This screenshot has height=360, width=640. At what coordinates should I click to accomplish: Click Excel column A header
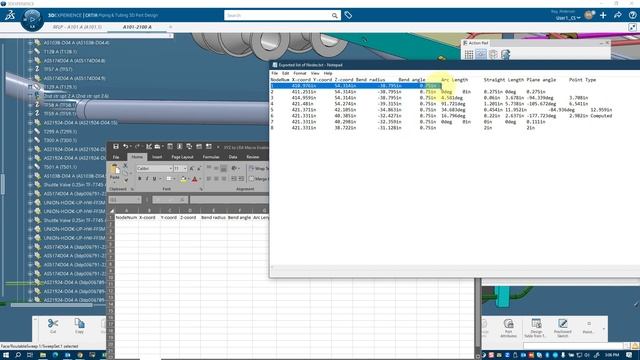tap(127, 211)
